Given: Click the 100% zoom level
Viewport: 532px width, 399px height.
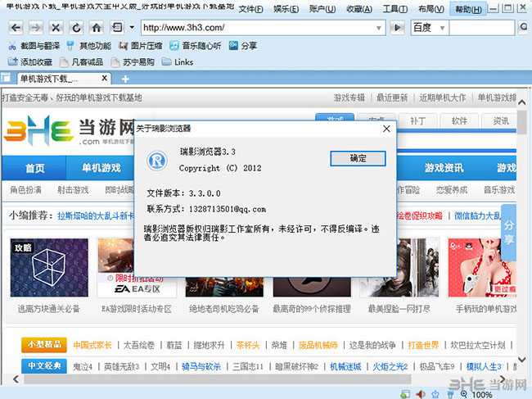Looking at the screenshot, I should [482, 395].
